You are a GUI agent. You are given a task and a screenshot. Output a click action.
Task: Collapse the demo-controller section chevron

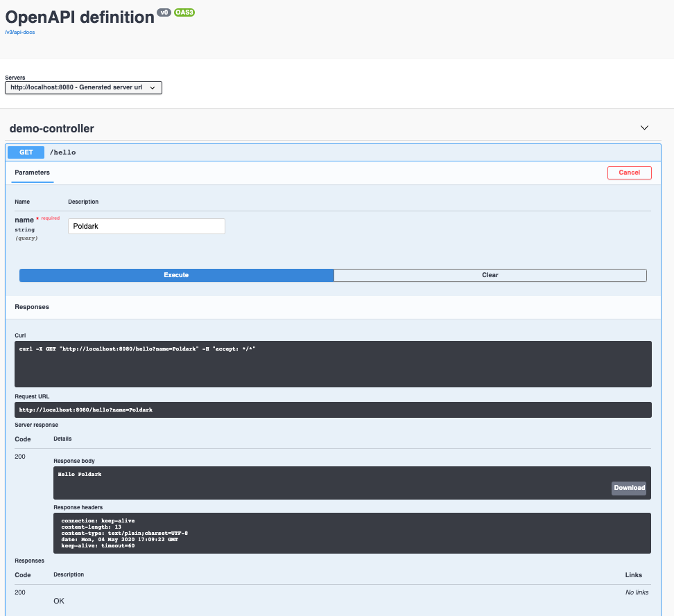click(644, 127)
